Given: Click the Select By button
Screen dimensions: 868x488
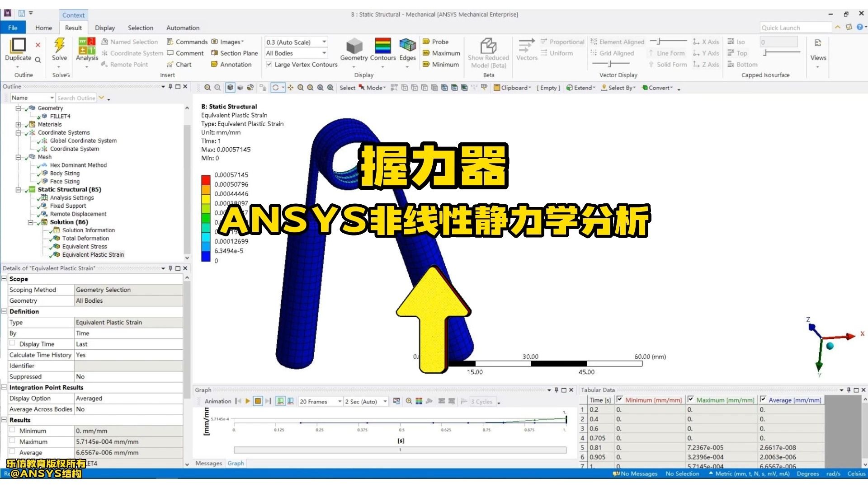Looking at the screenshot, I should point(618,88).
